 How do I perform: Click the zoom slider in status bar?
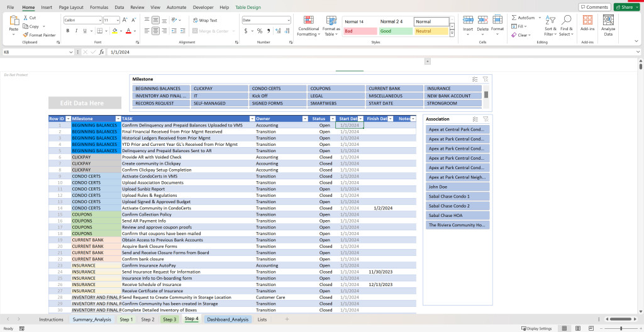click(x=621, y=328)
